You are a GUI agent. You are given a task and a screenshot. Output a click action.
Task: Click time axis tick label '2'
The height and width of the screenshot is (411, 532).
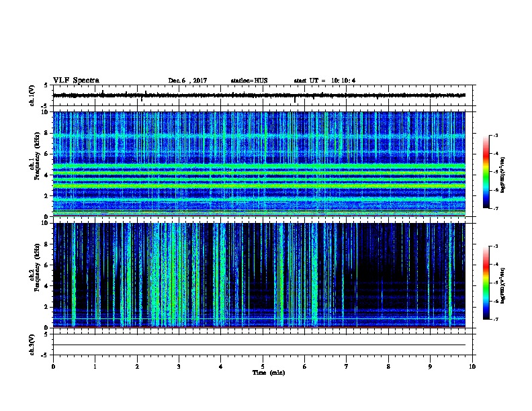click(x=137, y=367)
